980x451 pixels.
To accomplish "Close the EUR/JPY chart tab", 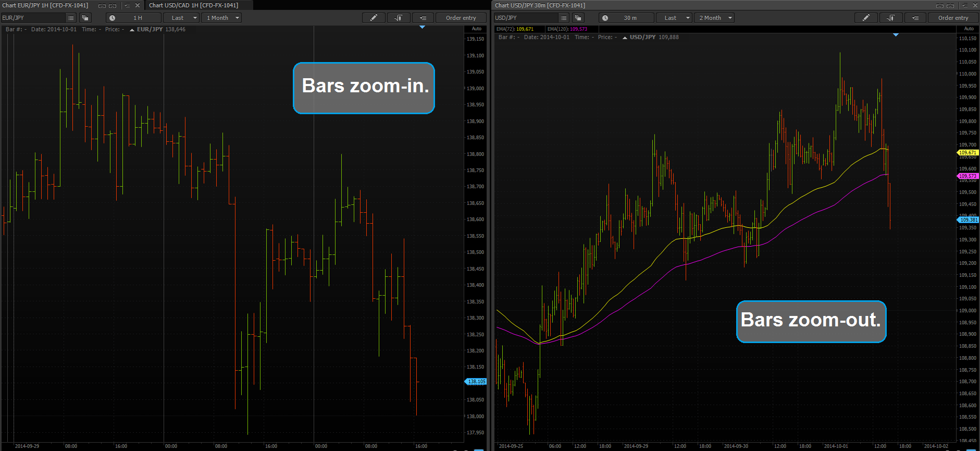I will [138, 5].
